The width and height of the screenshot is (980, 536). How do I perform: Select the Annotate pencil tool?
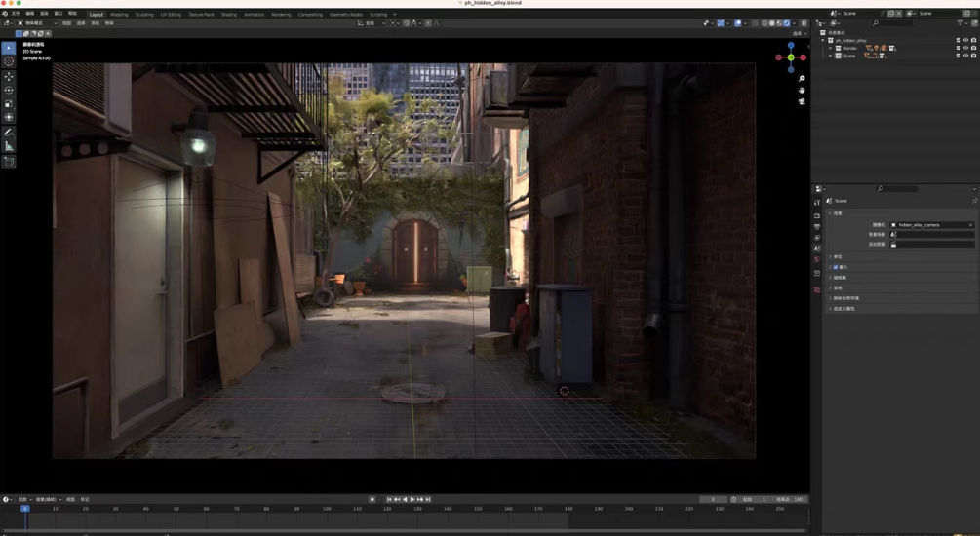(x=9, y=132)
